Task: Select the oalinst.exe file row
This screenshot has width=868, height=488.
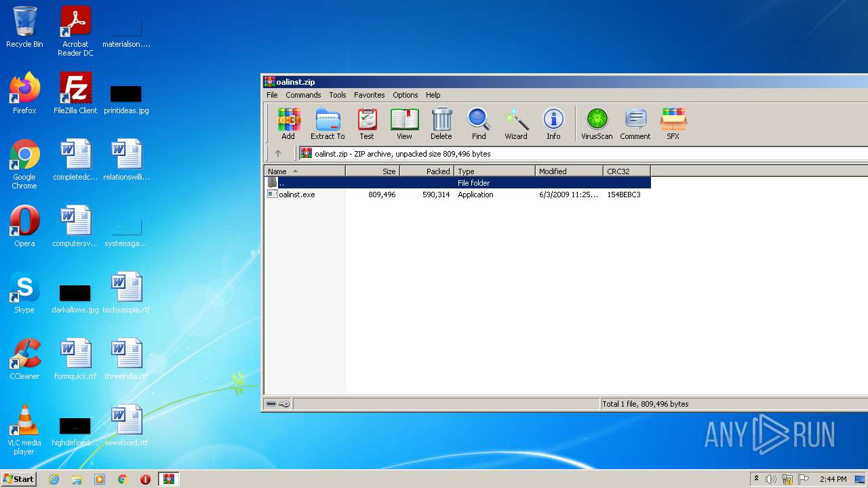Action: (458, 195)
